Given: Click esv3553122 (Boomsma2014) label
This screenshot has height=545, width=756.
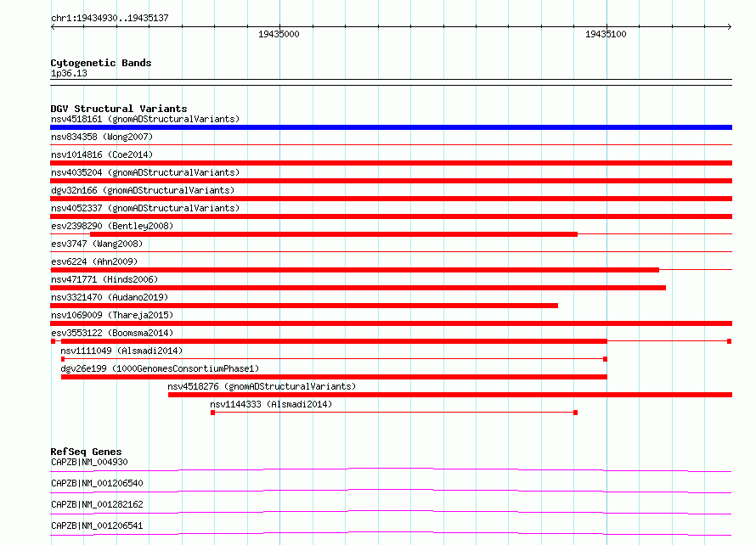Looking at the screenshot, I should [x=112, y=333].
